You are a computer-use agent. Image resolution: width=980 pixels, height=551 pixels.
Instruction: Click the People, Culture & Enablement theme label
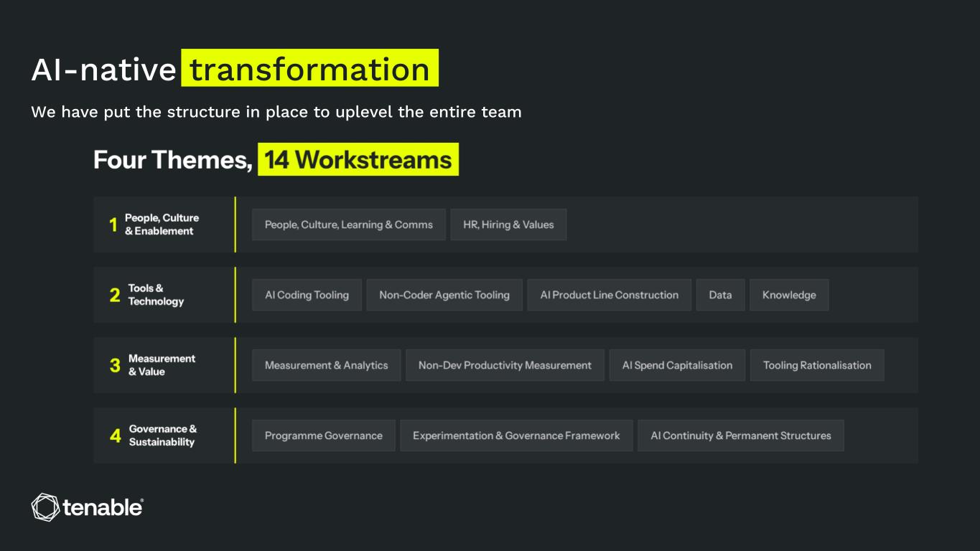pos(162,225)
